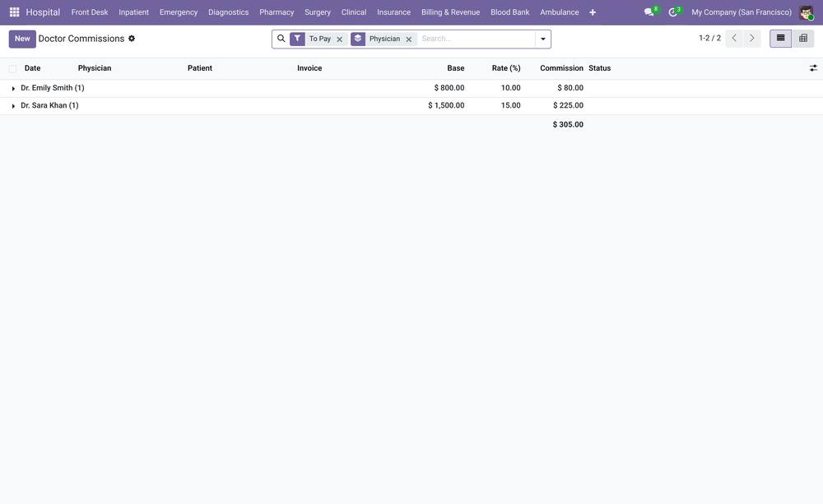The height and width of the screenshot is (504, 823).
Task: Go to previous page of records
Action: pyautogui.click(x=734, y=39)
